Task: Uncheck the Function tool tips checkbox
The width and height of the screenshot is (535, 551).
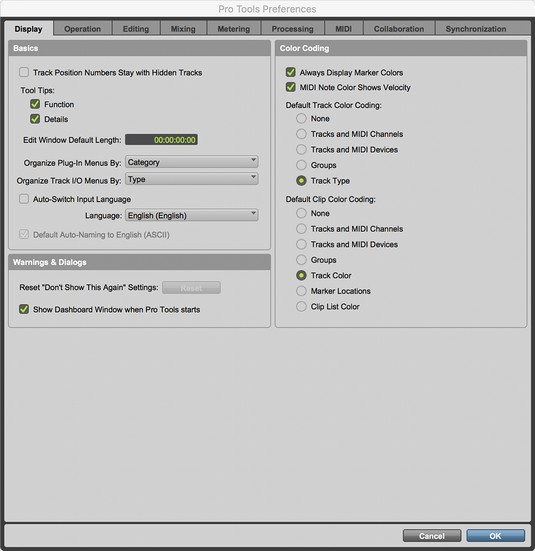Action: point(35,104)
